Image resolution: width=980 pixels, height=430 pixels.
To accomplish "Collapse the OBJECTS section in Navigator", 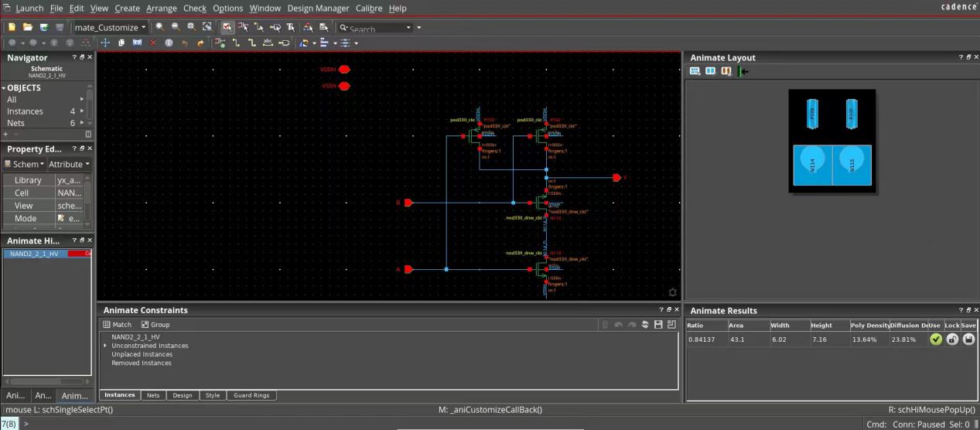I will click(x=3, y=87).
